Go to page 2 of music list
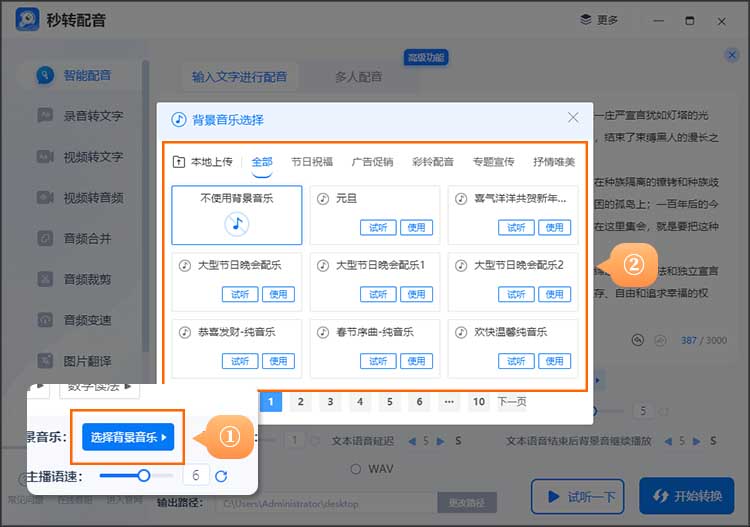 [x=300, y=402]
